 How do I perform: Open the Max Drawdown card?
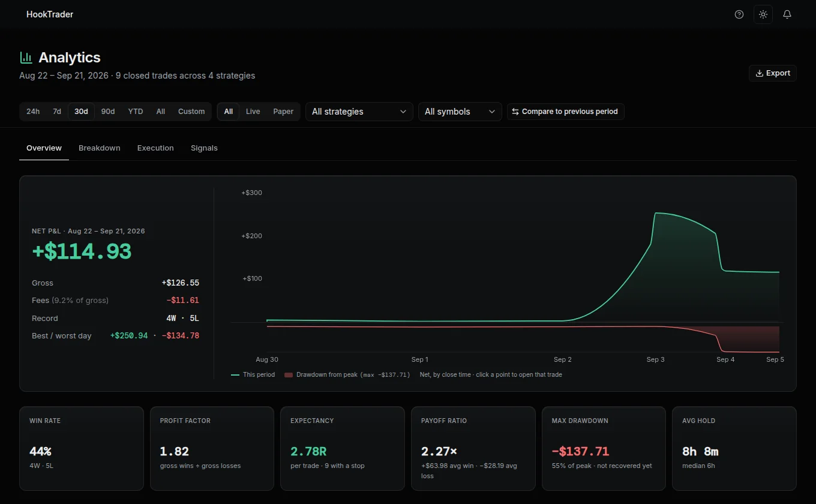tap(604, 449)
